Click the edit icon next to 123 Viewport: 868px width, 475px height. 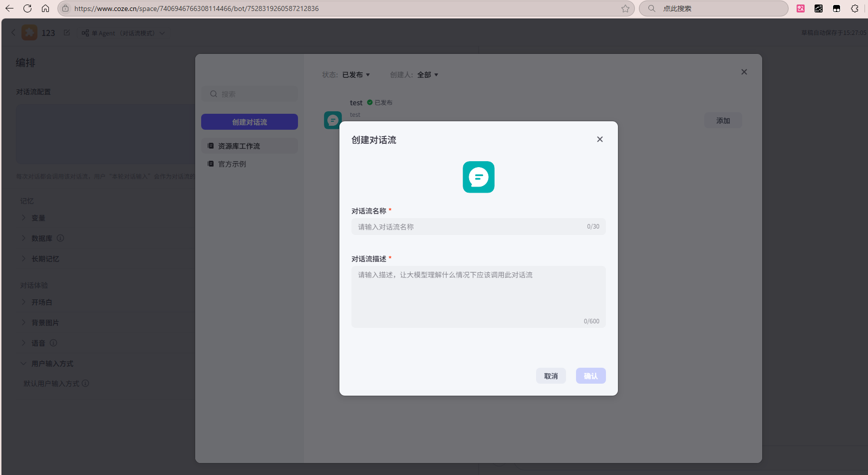tap(67, 33)
